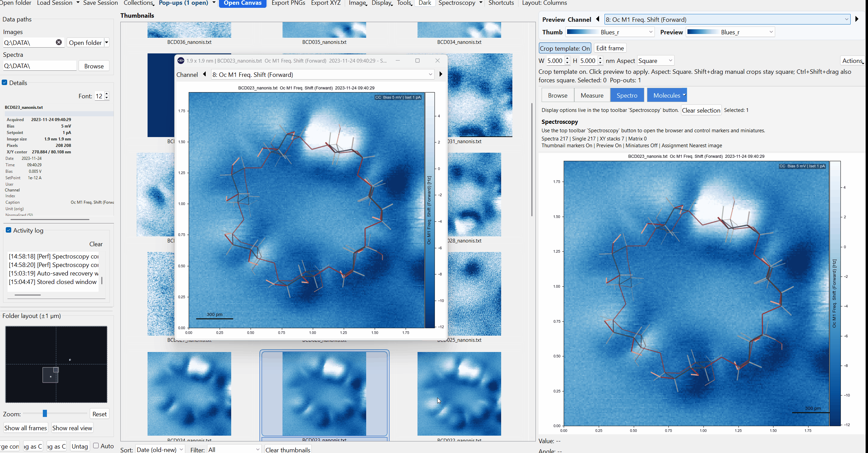
Task: Click Show all frames button
Action: point(25,428)
